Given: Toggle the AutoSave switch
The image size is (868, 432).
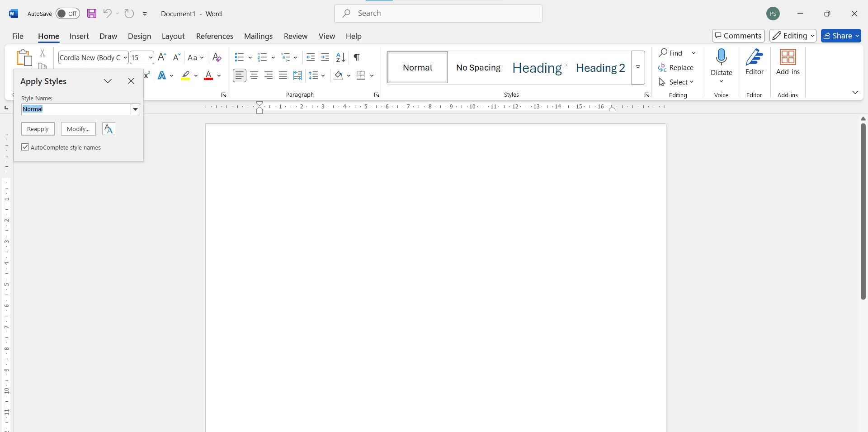Looking at the screenshot, I should click(68, 14).
